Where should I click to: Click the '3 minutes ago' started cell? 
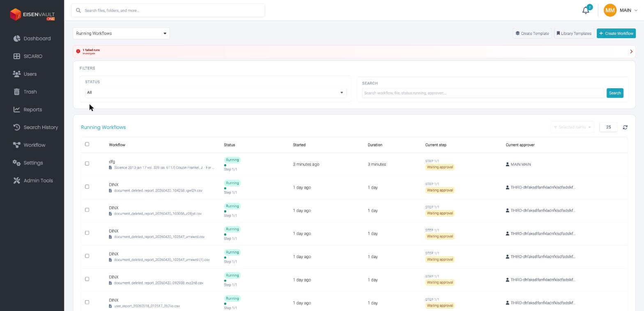tap(306, 164)
